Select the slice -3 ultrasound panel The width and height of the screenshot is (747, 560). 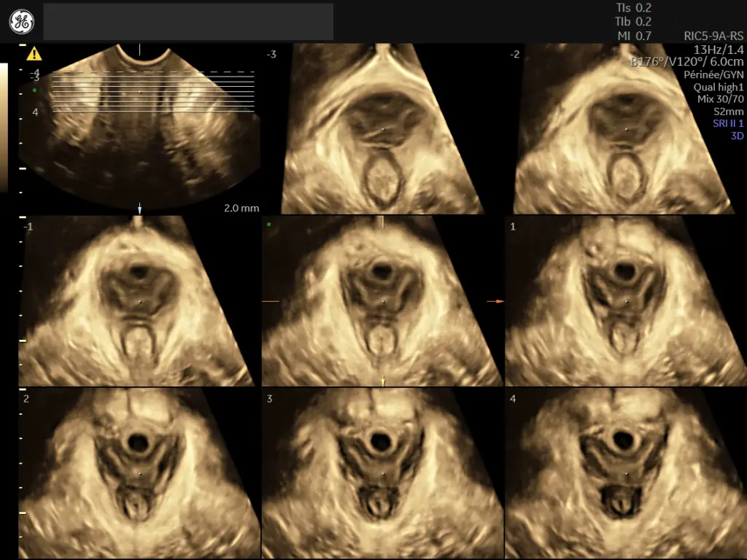(382, 128)
